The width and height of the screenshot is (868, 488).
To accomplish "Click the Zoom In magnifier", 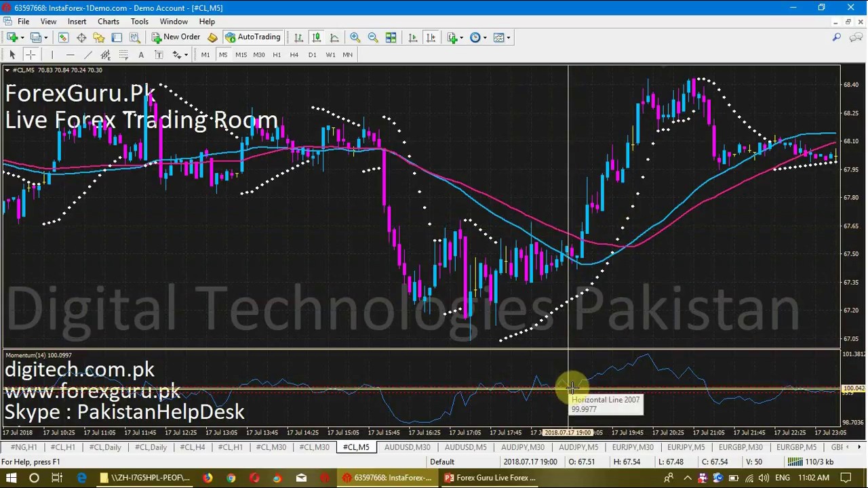I will [x=355, y=37].
